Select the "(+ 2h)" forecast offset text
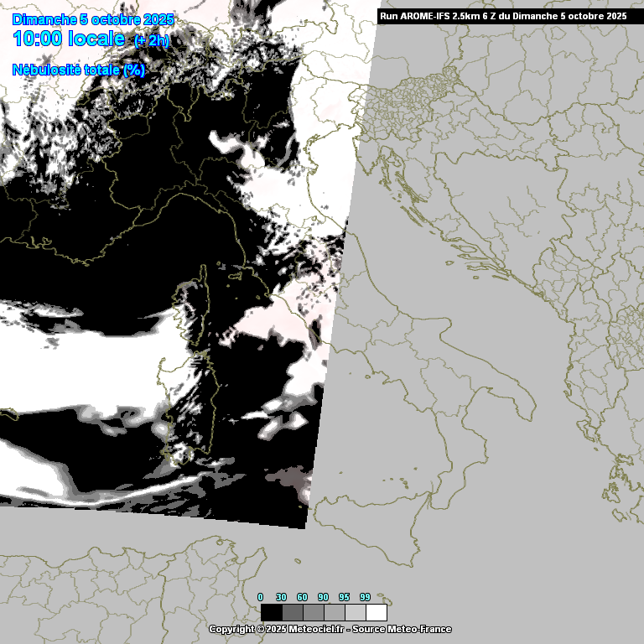Viewport: 644px width, 644px height. coord(152,41)
